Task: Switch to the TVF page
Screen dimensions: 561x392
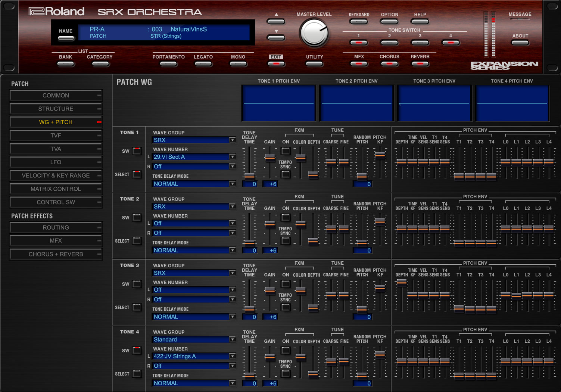Action: point(56,136)
